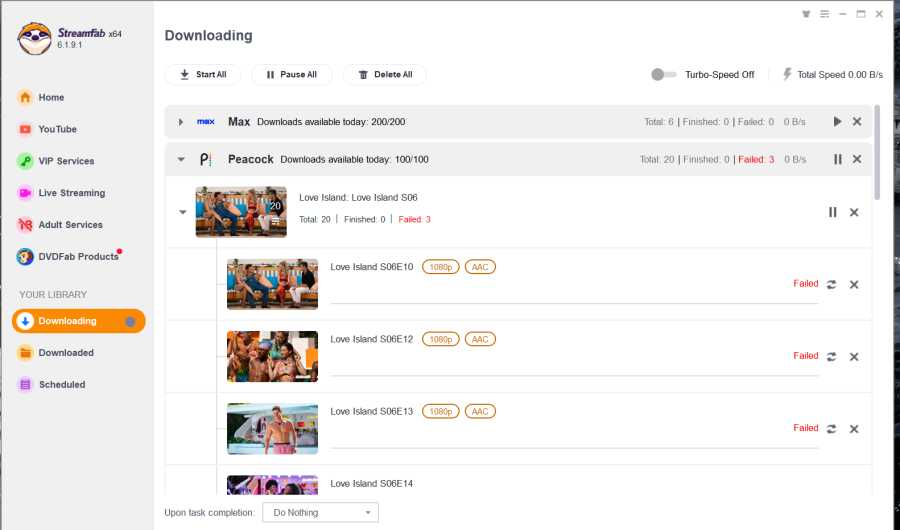
Task: Start the Max download group
Action: 837,122
